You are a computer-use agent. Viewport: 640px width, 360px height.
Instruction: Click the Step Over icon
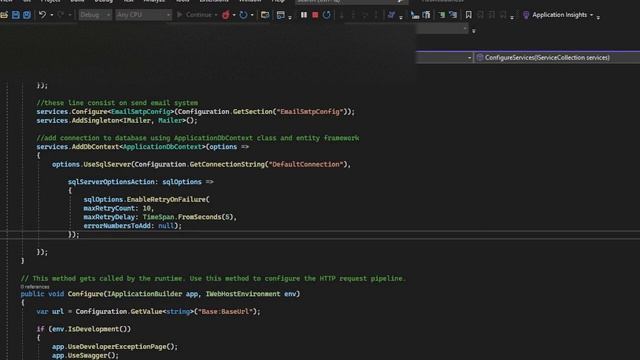(364, 15)
